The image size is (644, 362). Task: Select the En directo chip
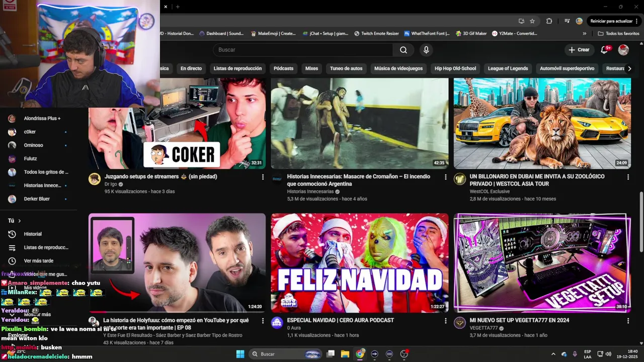pos(191,68)
